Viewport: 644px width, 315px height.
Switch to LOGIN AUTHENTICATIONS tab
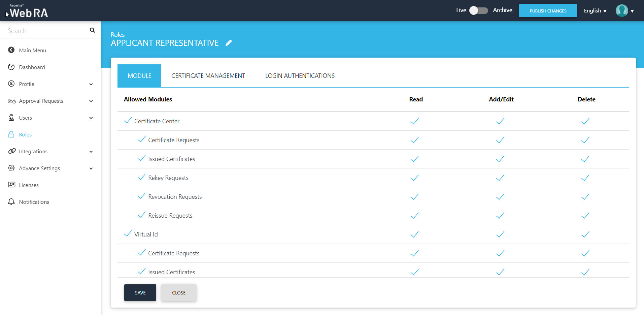(300, 76)
